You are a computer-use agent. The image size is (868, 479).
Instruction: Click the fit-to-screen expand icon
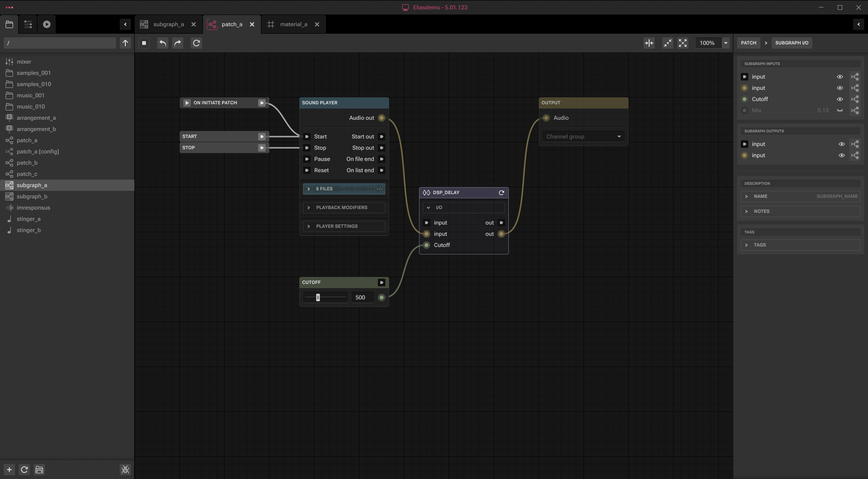pos(683,43)
